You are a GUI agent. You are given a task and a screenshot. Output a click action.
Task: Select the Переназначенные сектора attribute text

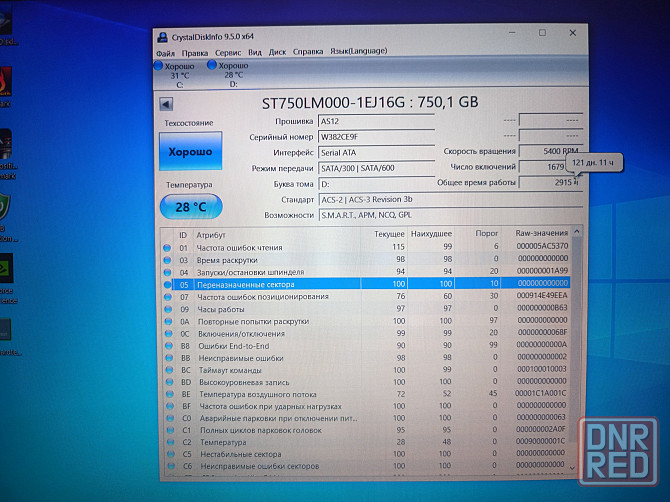pos(246,285)
